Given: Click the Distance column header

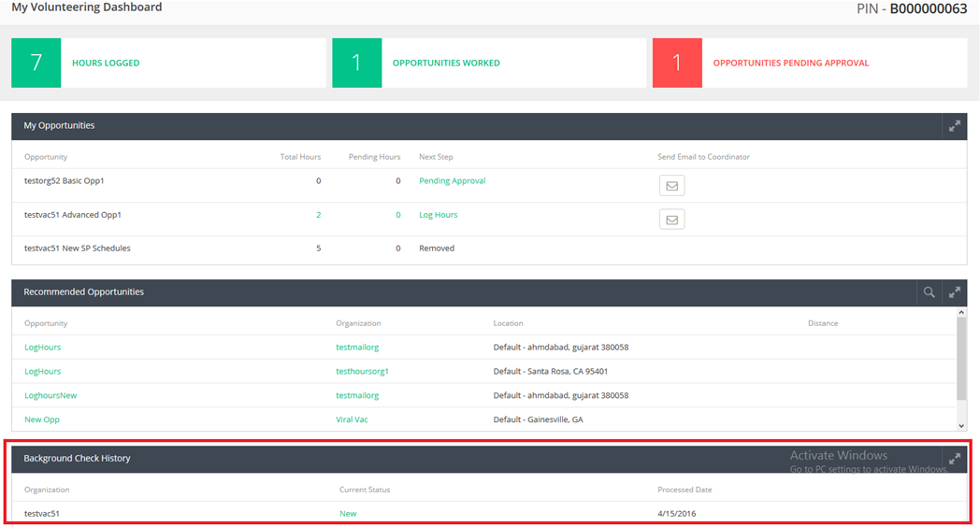Looking at the screenshot, I should coord(823,323).
